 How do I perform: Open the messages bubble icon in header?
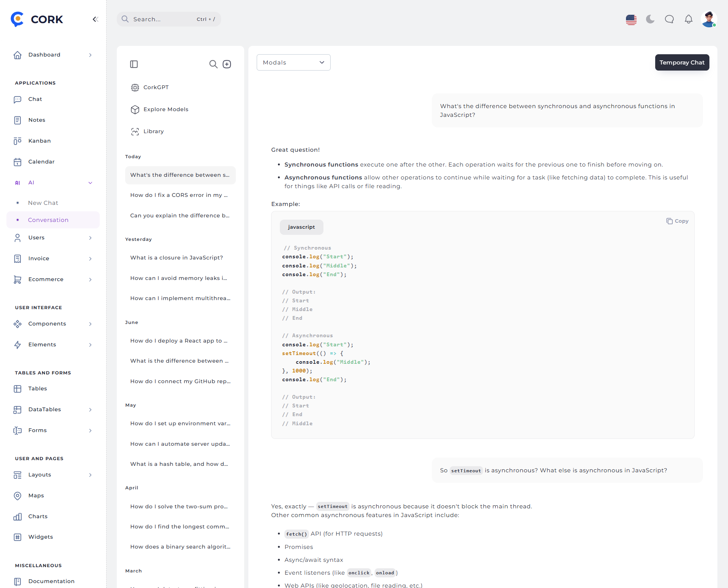click(x=669, y=19)
